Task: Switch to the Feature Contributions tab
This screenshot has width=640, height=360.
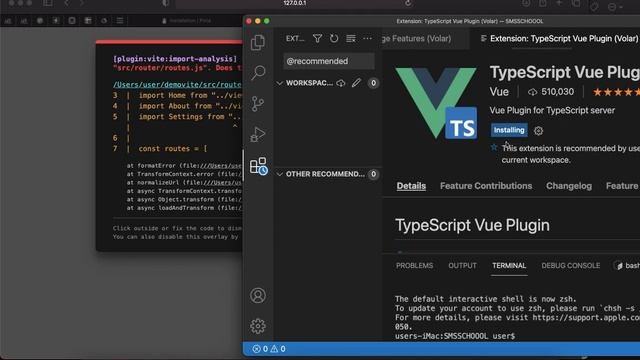Action: click(x=486, y=186)
